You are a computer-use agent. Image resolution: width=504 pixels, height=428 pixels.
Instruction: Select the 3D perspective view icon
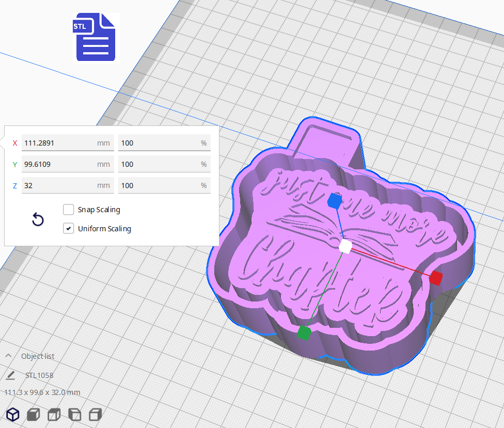coord(12,414)
